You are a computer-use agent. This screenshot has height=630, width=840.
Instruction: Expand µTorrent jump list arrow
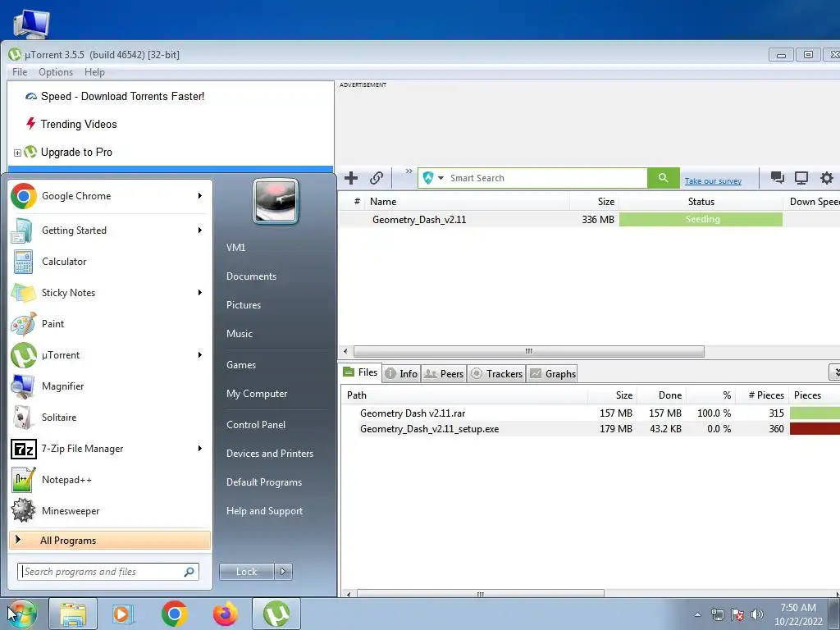pyautogui.click(x=200, y=354)
